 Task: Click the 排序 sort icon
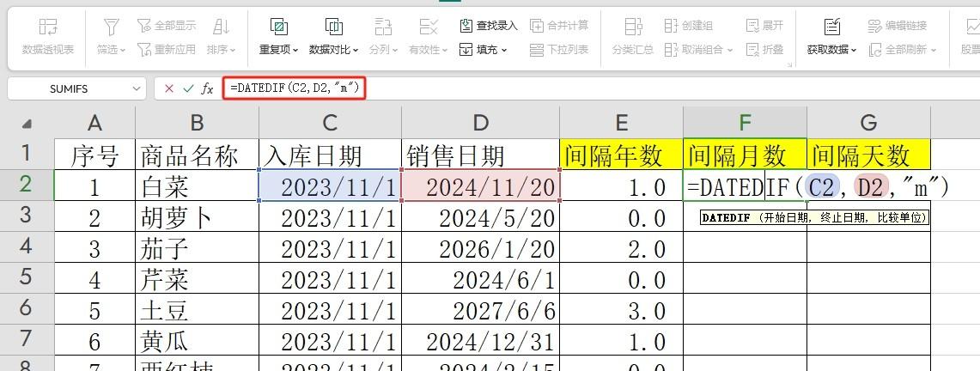pyautogui.click(x=221, y=27)
